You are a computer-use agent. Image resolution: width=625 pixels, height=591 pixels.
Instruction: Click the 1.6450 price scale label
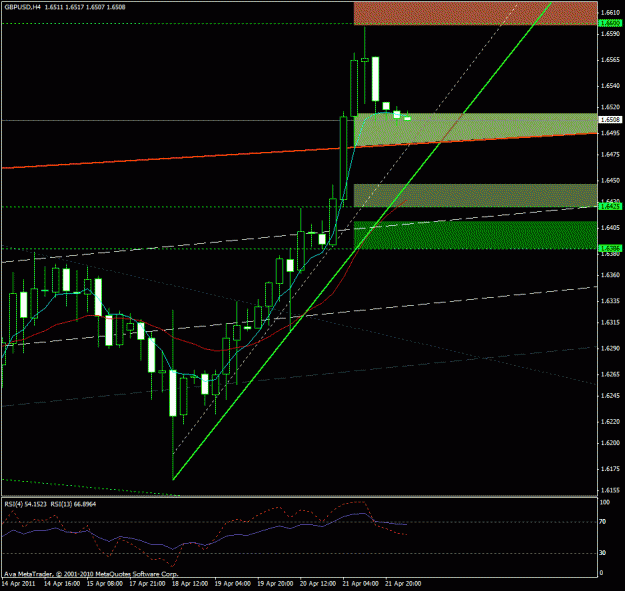click(x=610, y=181)
